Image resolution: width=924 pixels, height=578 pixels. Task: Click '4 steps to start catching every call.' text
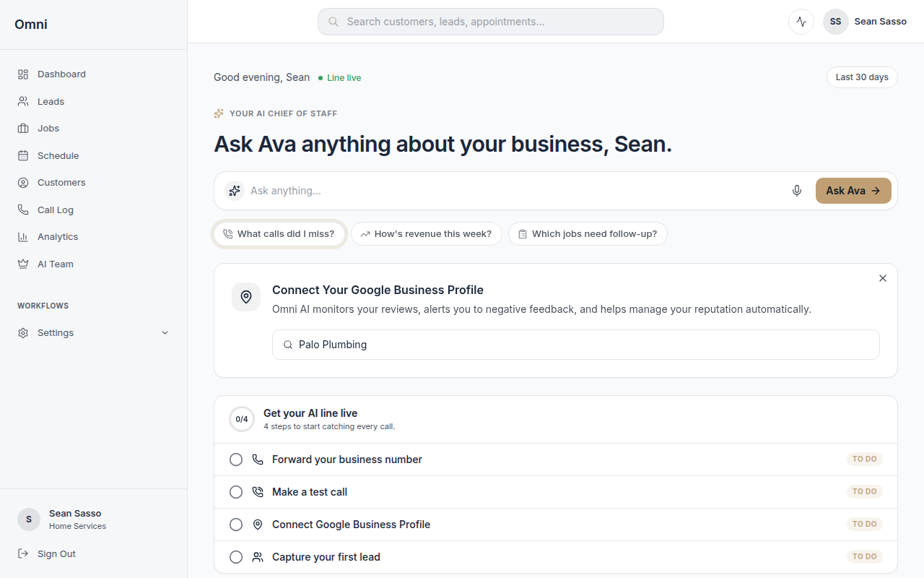point(329,427)
